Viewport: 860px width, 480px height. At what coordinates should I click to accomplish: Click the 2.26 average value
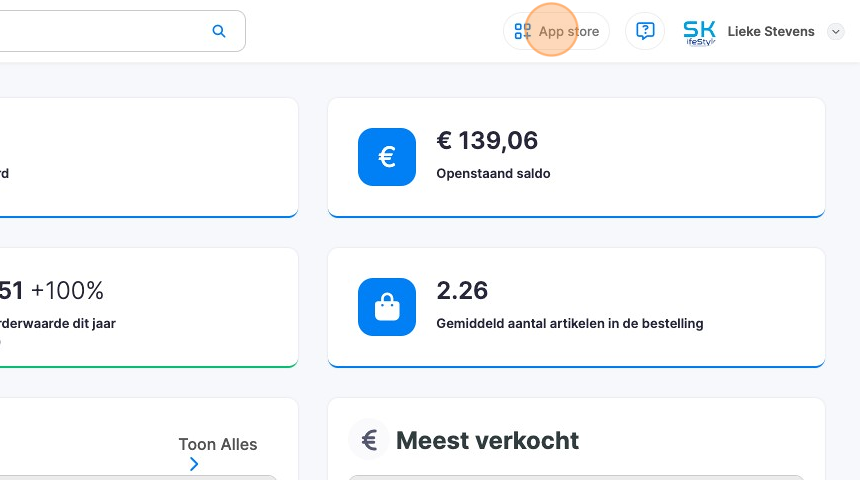462,291
